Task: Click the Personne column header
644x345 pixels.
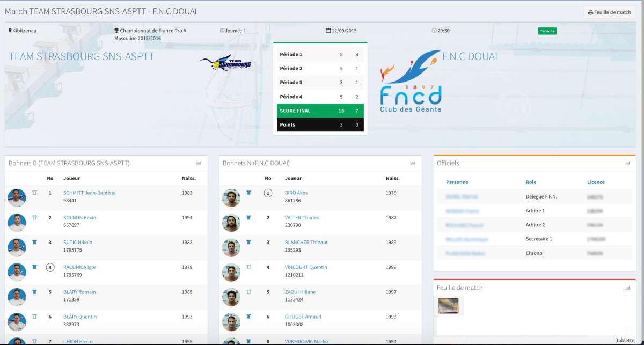Action: click(x=457, y=182)
